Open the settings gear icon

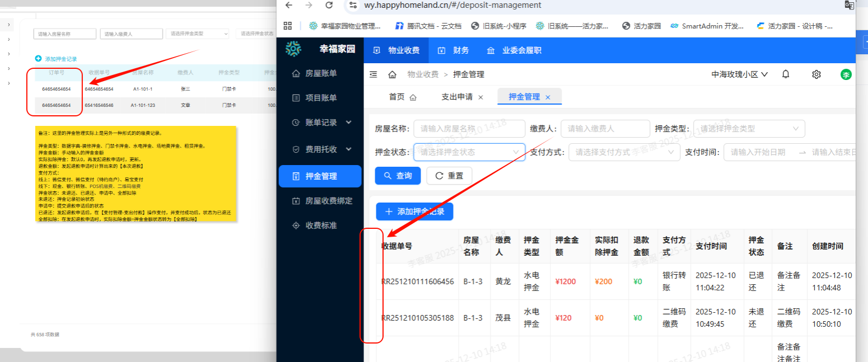(x=816, y=74)
